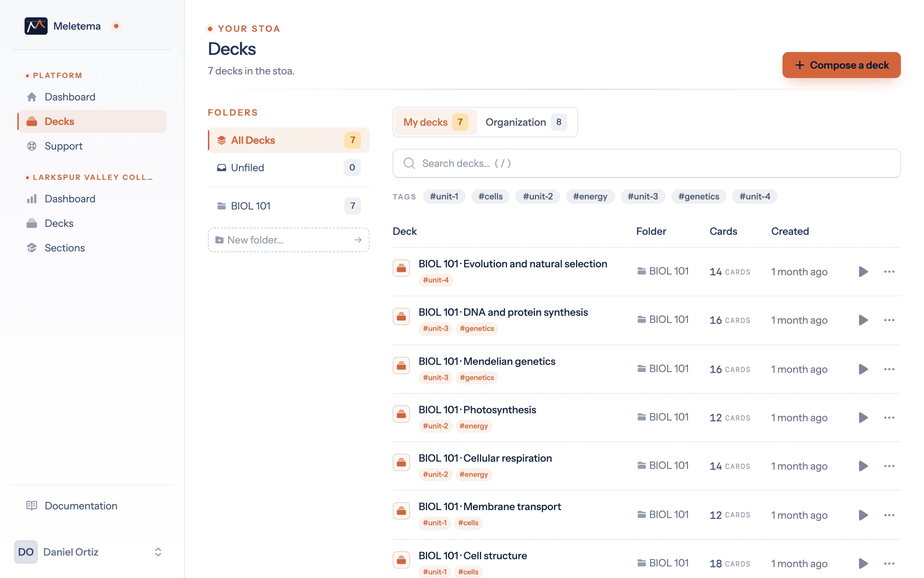Select the All Decks folder
924x578 pixels.
pos(289,140)
